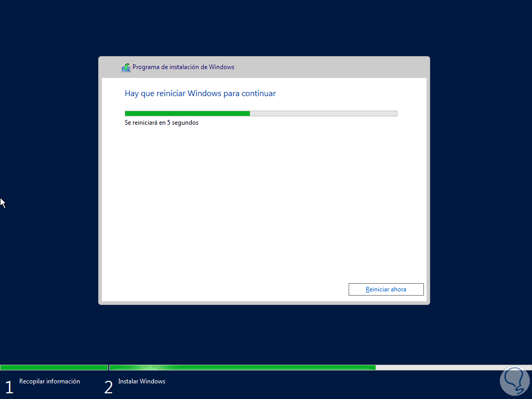Viewport: 532px width, 399px height.
Task: Click the Windows setup icon in title bar
Action: click(x=126, y=68)
